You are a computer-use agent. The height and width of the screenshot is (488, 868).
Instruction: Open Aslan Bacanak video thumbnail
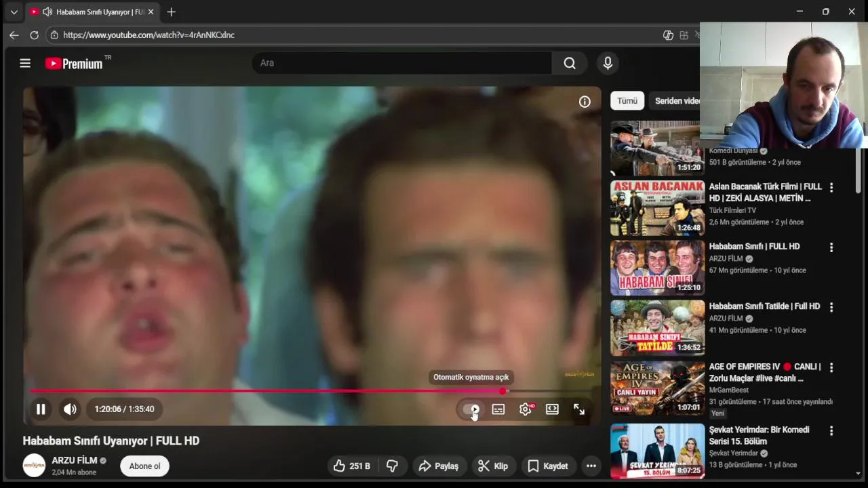(x=657, y=208)
